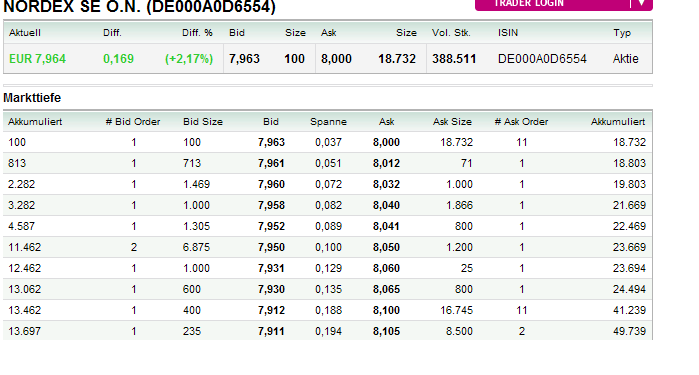This screenshot has height=375, width=699.
Task: Select bid price 7,960
Action: (271, 184)
